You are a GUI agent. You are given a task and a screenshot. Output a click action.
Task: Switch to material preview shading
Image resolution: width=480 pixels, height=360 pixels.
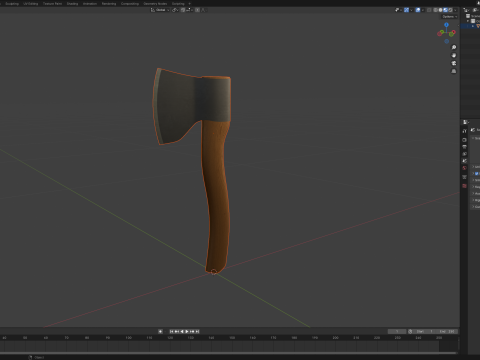445,10
